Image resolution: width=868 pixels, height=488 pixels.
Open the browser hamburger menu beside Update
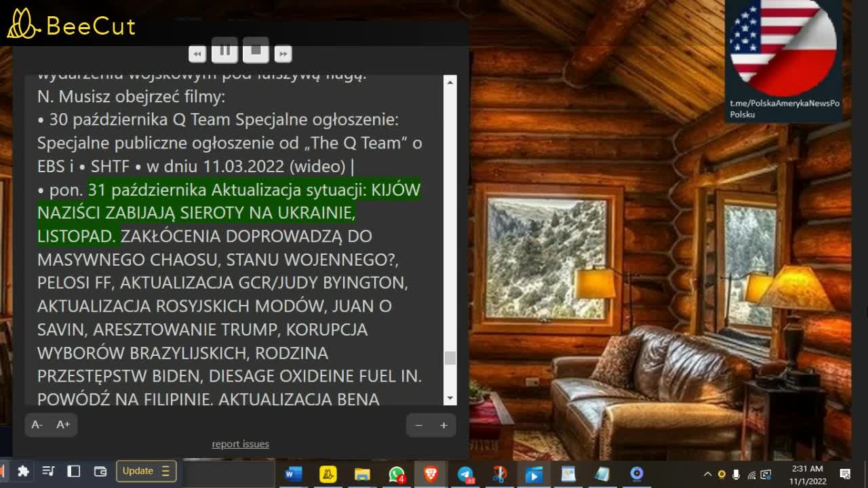166,471
